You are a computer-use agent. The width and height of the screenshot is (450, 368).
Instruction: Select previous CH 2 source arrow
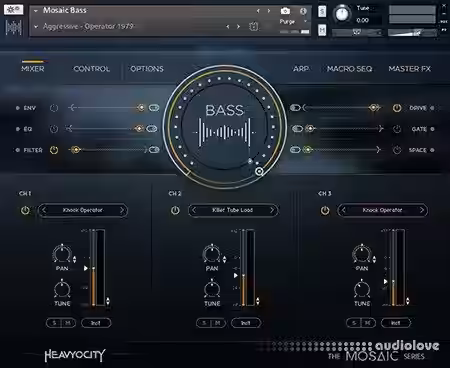[194, 210]
